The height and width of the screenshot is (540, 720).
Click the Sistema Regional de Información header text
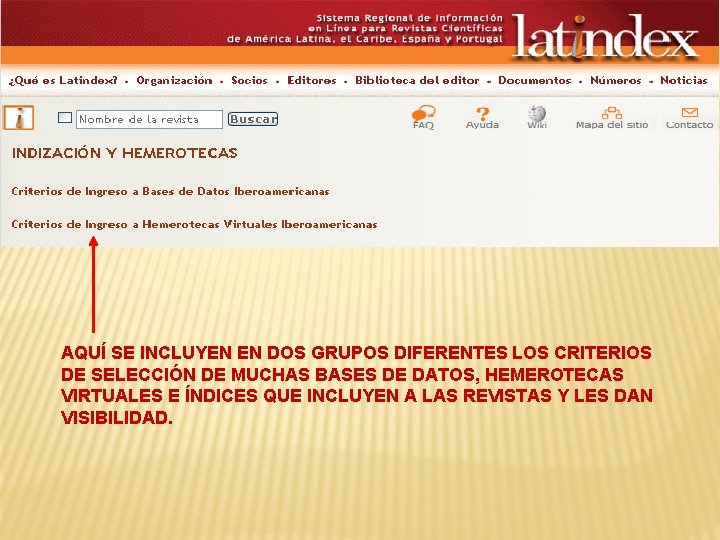[x=365, y=28]
